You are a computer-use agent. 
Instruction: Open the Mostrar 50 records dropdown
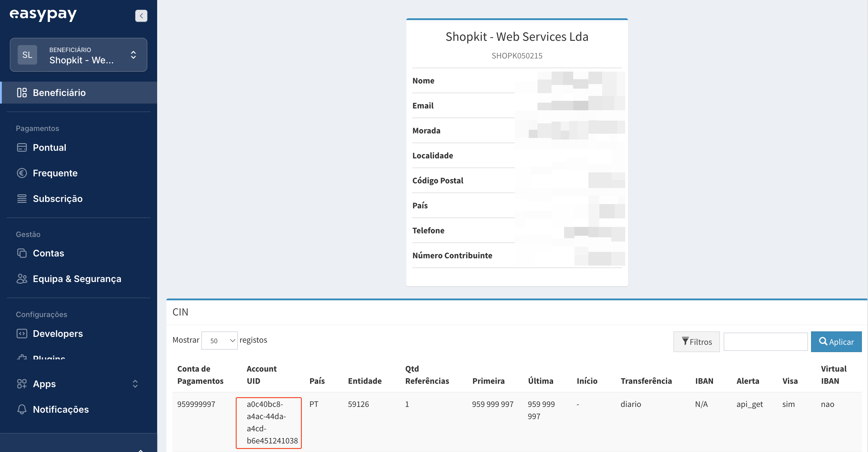tap(219, 341)
